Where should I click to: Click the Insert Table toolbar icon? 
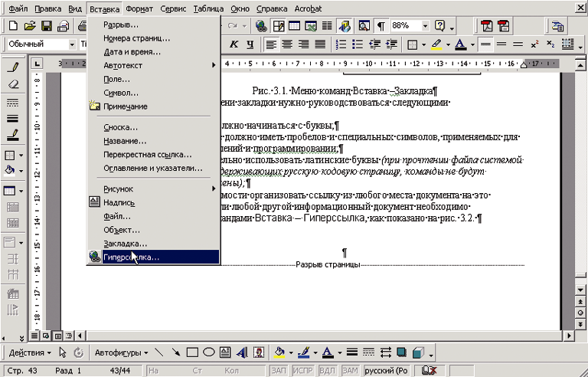294,26
